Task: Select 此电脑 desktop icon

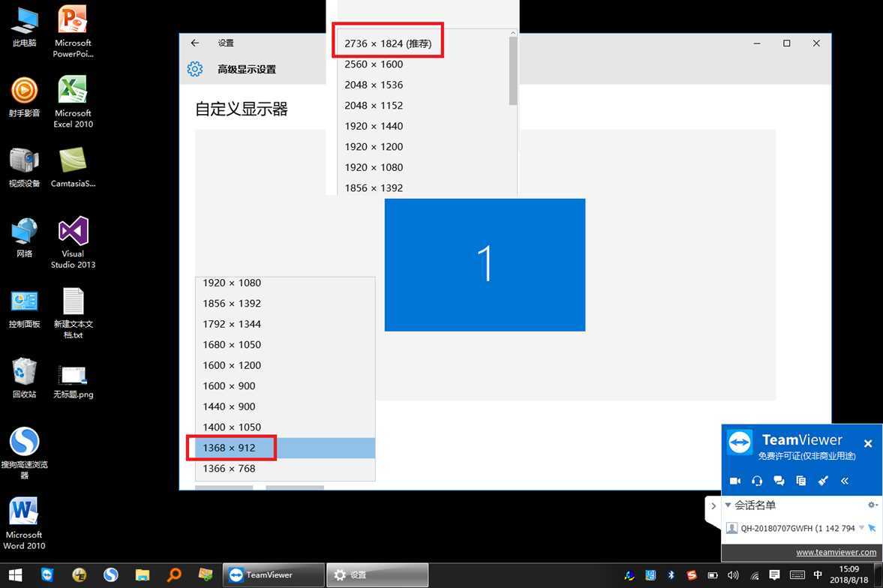Action: point(24,27)
